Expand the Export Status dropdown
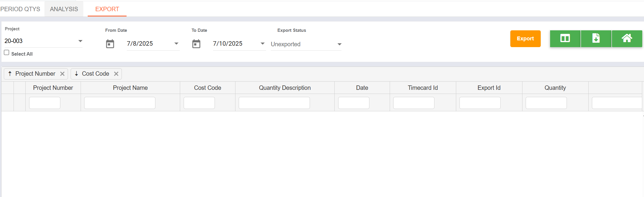 point(339,44)
